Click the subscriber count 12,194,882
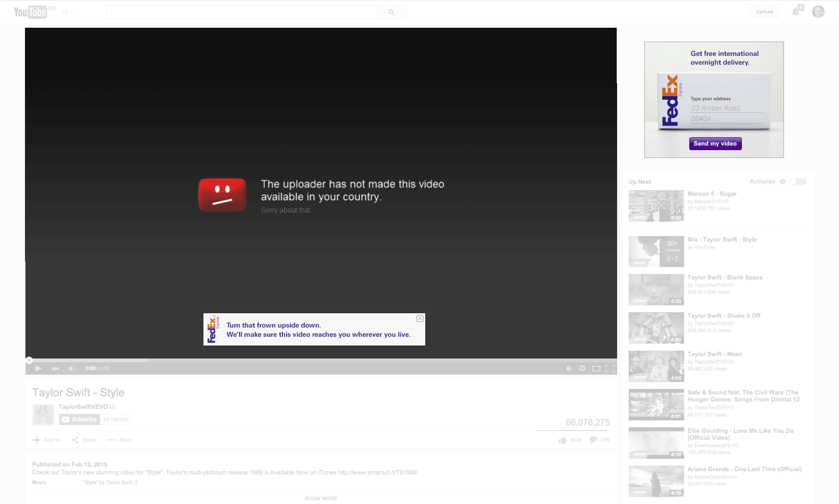 click(x=116, y=419)
